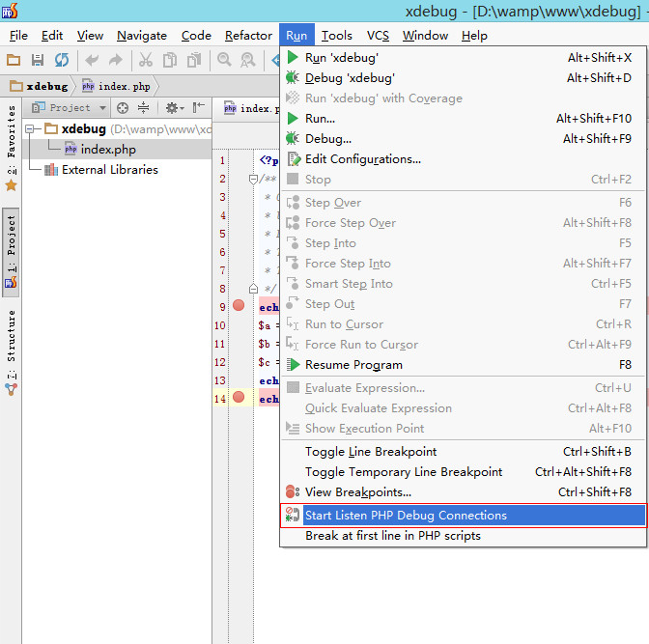Choose Debug 'xdebug' menu entry
The image size is (649, 644).
coord(464,78)
